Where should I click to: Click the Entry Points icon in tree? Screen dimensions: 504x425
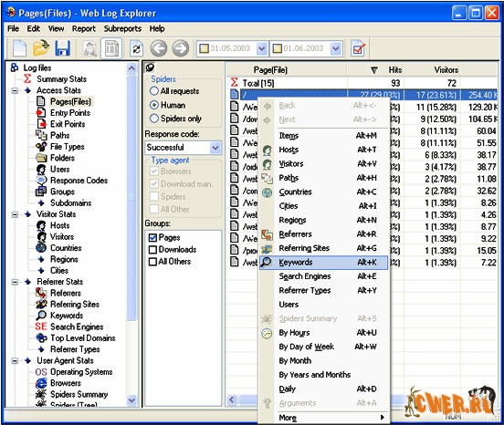click(x=41, y=113)
